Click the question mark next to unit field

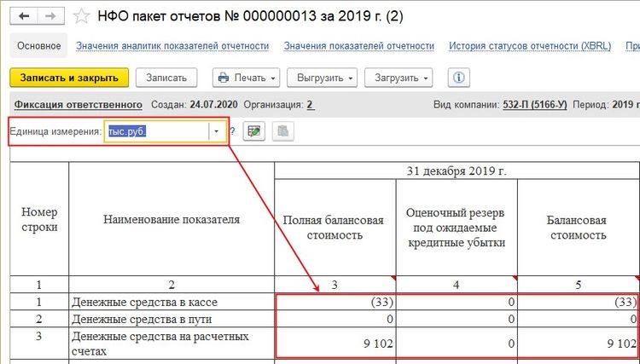click(x=232, y=131)
